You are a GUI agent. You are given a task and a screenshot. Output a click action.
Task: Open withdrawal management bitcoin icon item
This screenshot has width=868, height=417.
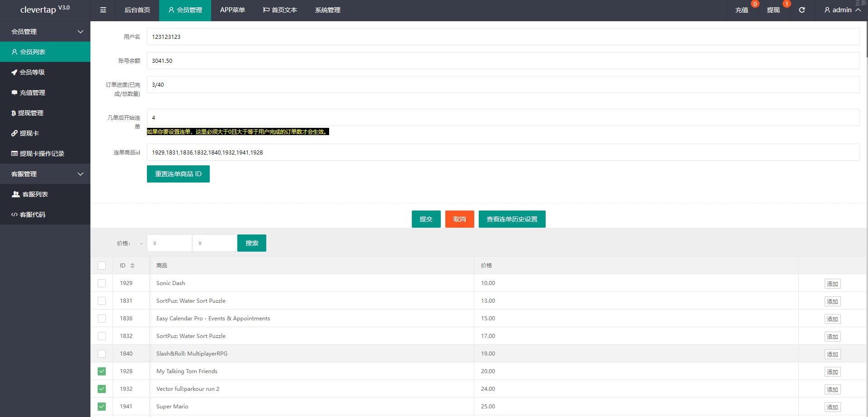pos(30,113)
